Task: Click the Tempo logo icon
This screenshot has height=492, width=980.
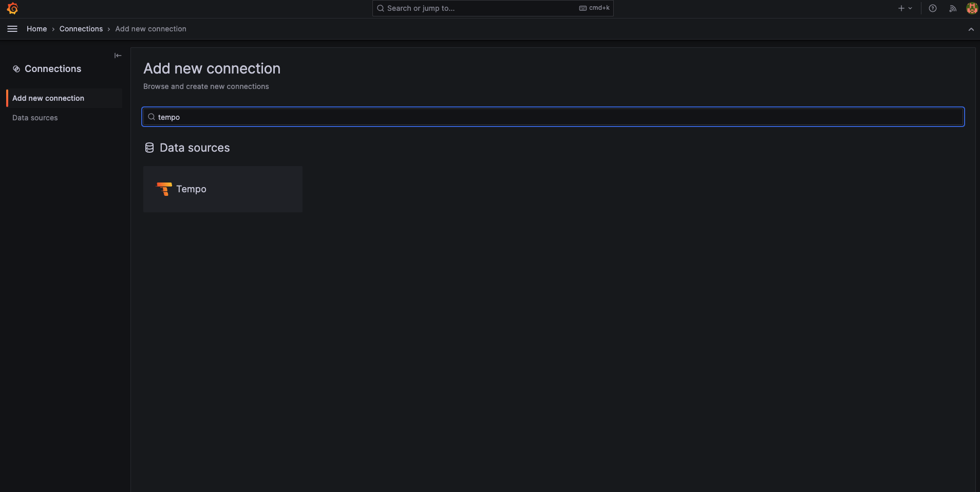Action: coord(164,189)
